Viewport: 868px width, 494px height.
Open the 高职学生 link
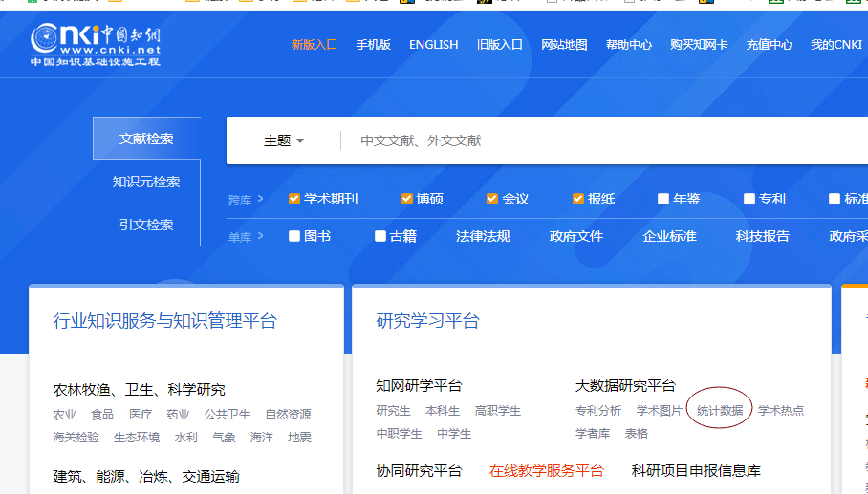[498, 411]
